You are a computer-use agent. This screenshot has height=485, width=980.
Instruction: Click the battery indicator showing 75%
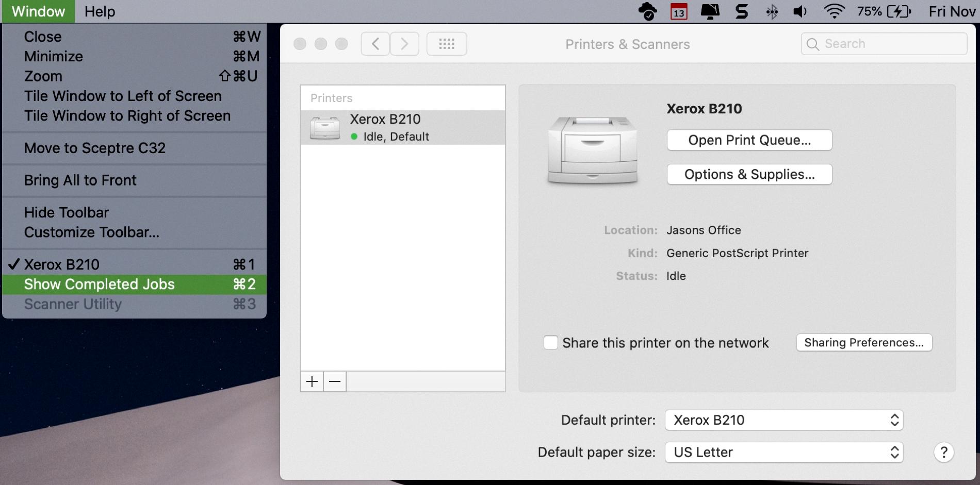pos(883,11)
